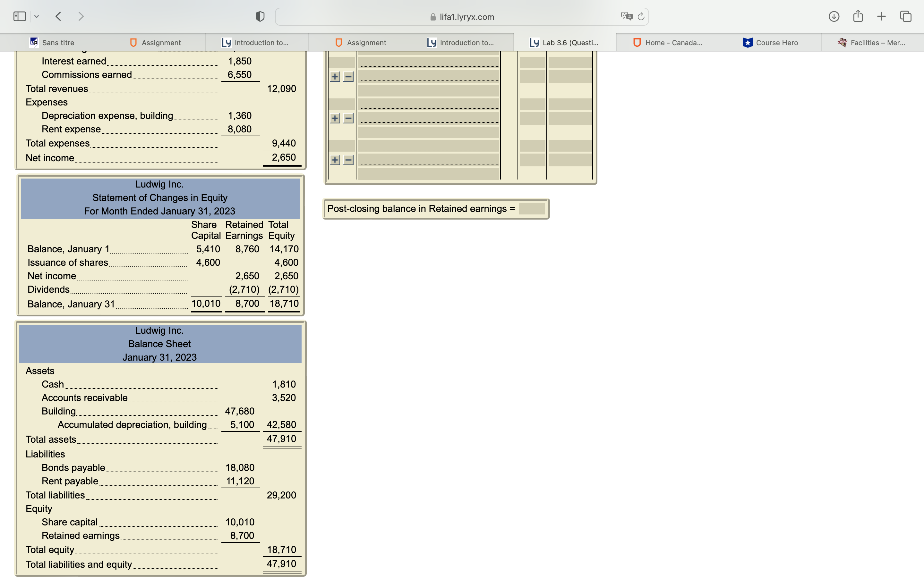
Task: Add a journal row with the top plus button
Action: click(335, 76)
